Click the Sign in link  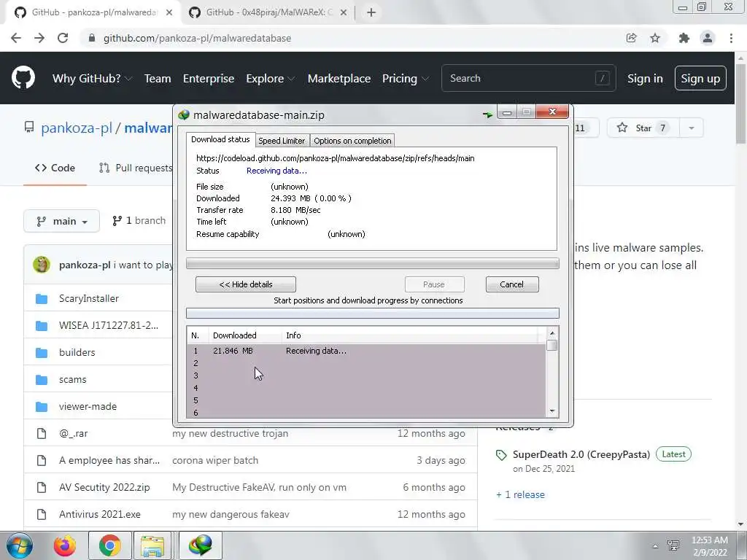645,78
